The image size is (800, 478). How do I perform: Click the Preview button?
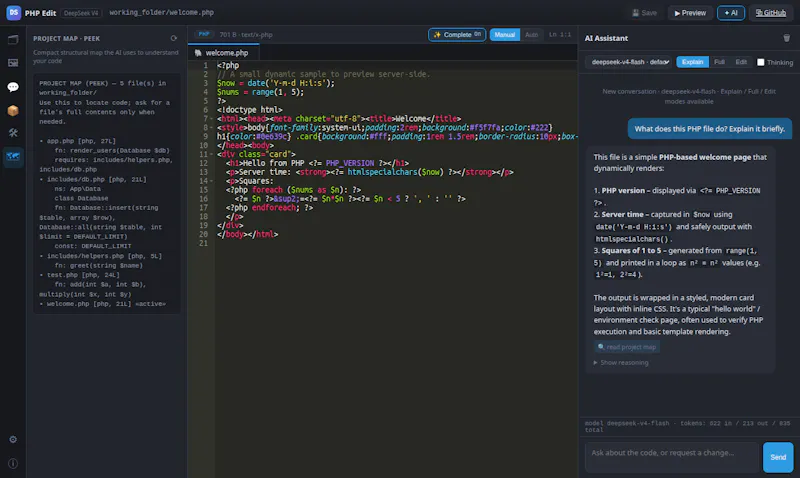(x=690, y=13)
